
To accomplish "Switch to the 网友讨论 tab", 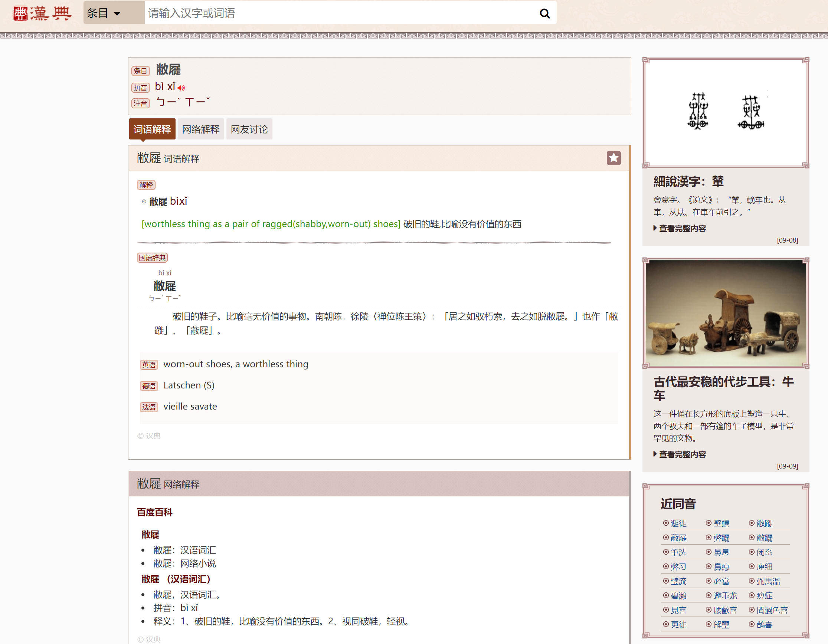I will [x=249, y=129].
